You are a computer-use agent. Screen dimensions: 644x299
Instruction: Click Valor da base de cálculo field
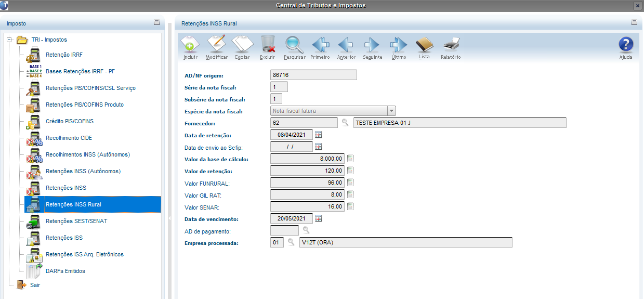[308, 159]
